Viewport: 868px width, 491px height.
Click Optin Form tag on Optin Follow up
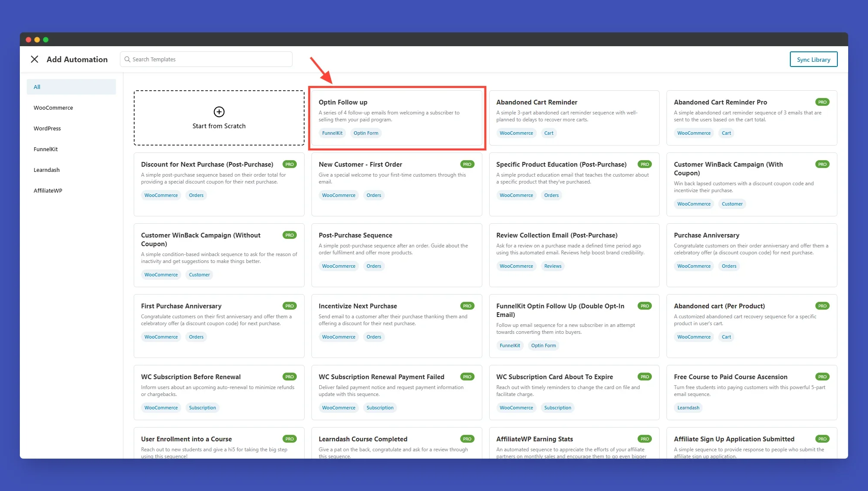[366, 133]
